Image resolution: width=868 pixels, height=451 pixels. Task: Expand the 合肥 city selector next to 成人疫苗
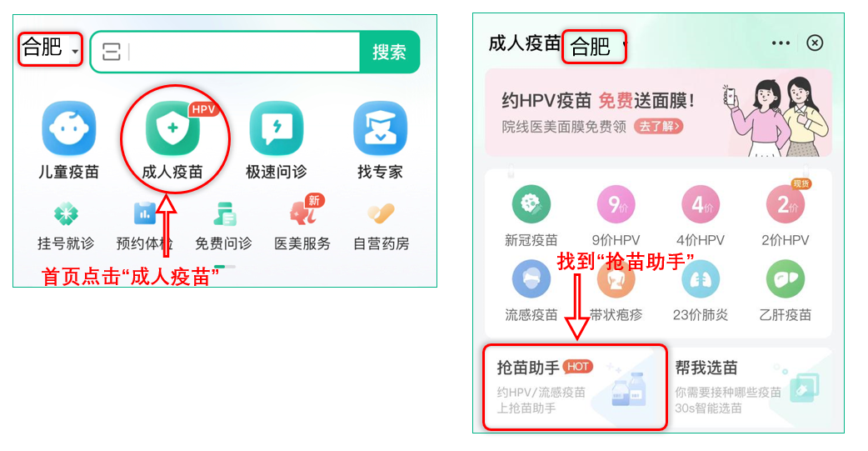tap(595, 47)
